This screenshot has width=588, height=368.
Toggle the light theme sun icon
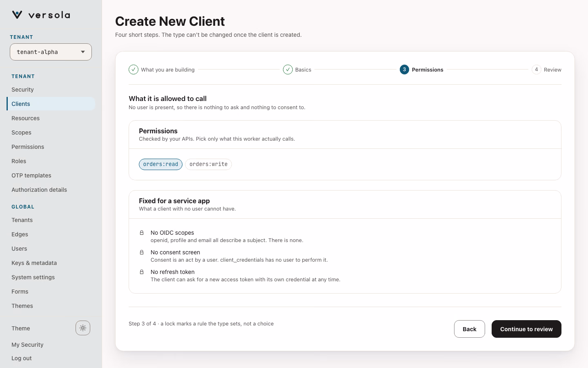83,328
